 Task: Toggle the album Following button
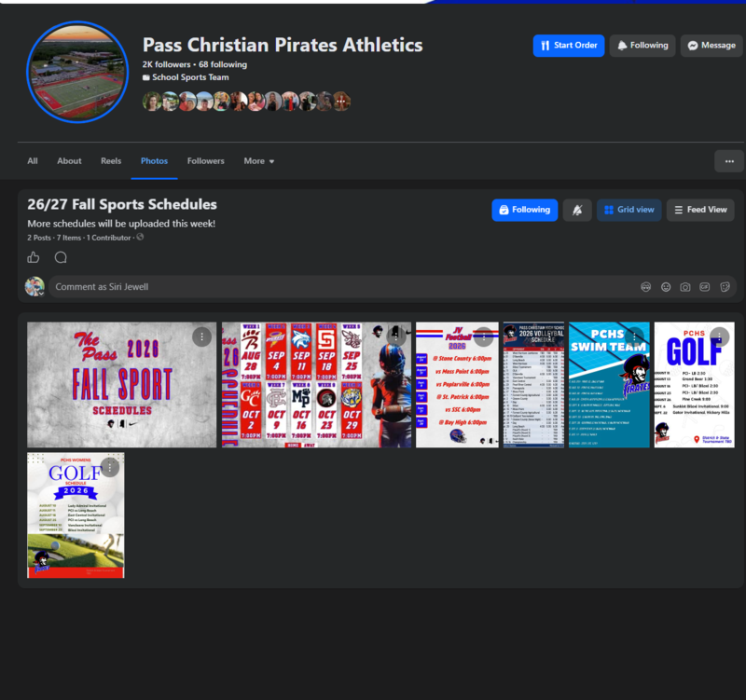tap(525, 210)
